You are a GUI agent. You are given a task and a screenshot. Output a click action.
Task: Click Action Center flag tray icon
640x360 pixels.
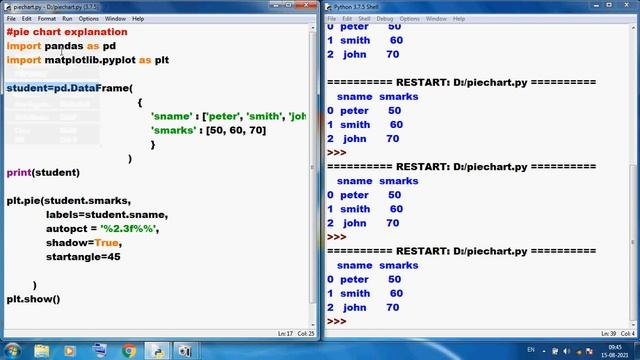tap(589, 351)
